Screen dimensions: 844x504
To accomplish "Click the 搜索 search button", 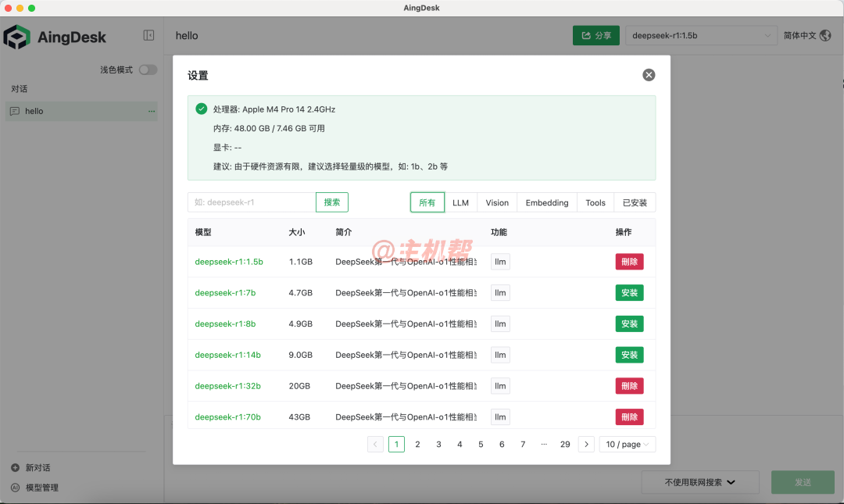I will (x=331, y=202).
